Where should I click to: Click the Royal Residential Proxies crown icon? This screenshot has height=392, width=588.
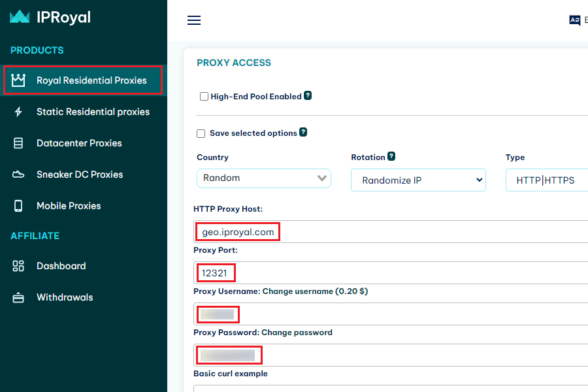[18, 80]
